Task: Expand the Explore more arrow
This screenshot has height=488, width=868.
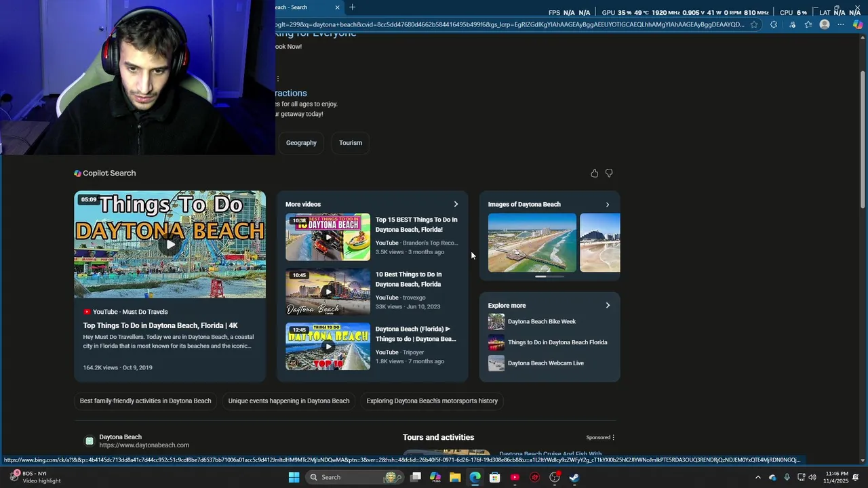Action: point(608,306)
